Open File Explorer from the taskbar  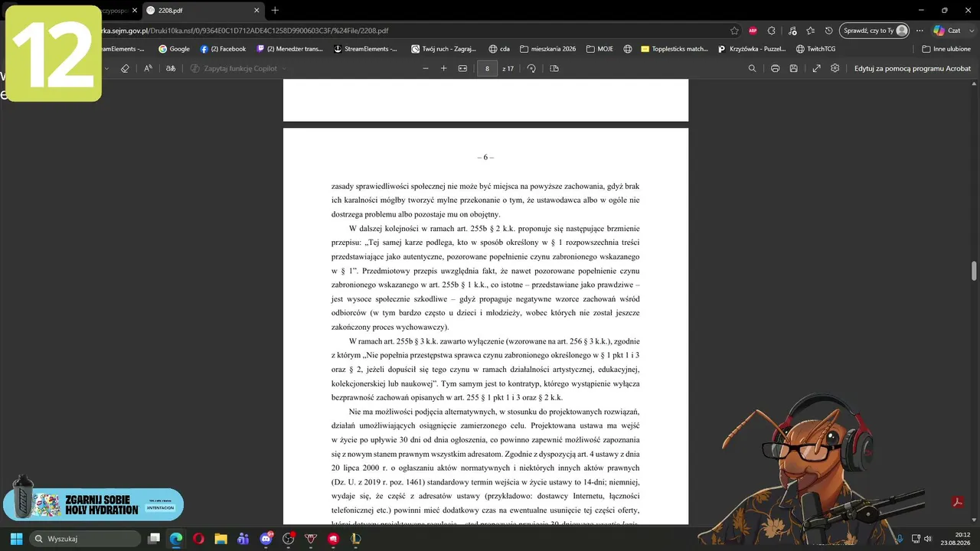[220, 539]
